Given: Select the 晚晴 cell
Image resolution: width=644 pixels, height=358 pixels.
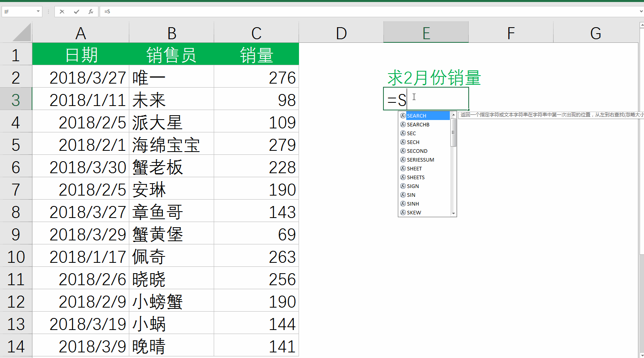Looking at the screenshot, I should 172,345.
